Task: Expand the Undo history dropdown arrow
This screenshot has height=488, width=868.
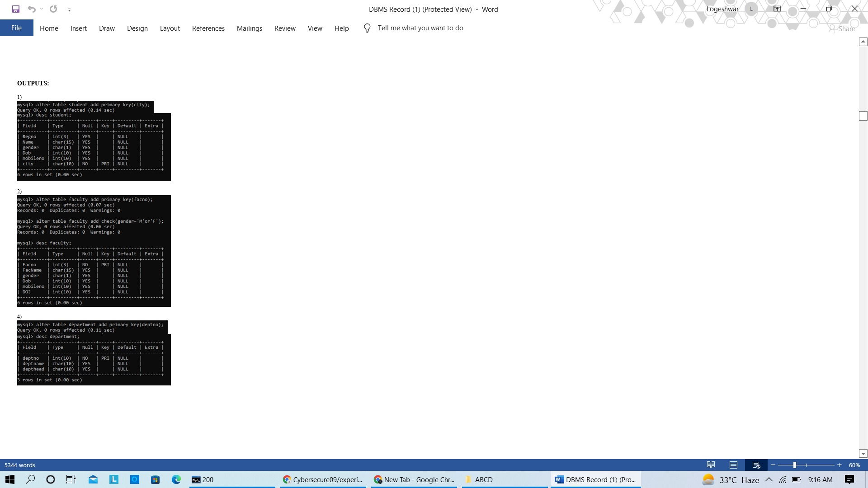Action: click(x=42, y=9)
